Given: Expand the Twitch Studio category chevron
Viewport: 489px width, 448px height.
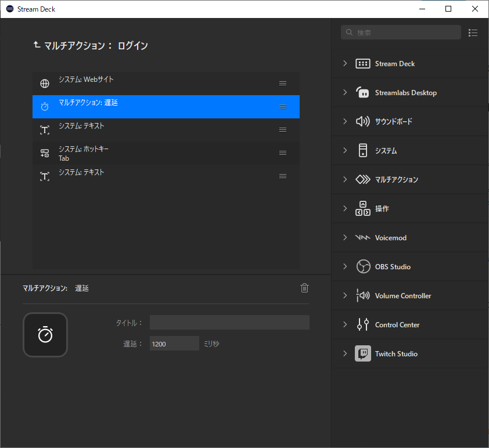Looking at the screenshot, I should point(345,353).
